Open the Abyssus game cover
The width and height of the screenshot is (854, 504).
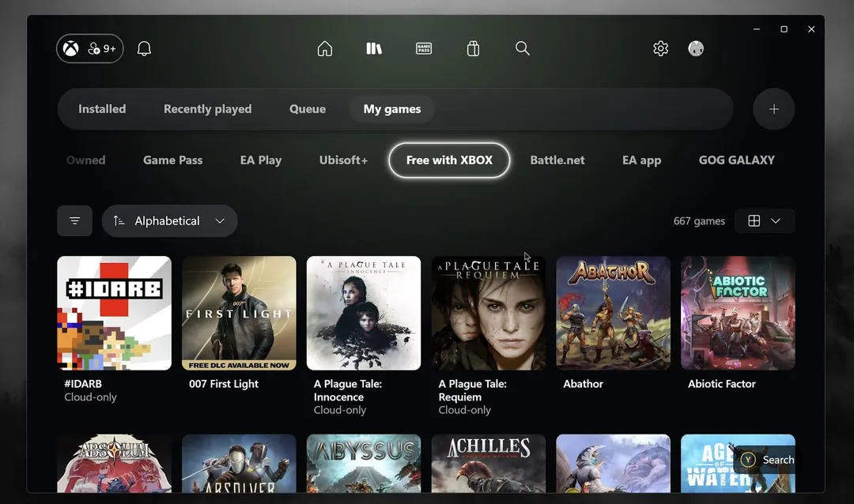pos(364,463)
